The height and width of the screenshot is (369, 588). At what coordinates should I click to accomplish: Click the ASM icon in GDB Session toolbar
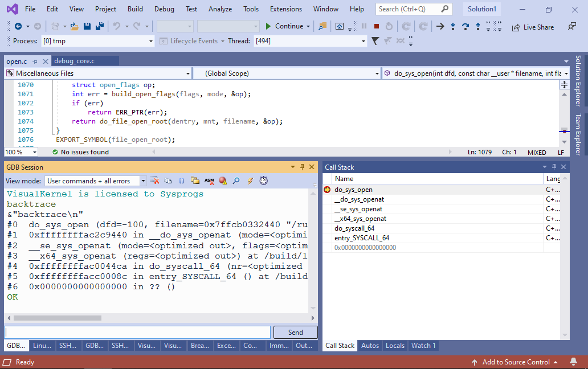pyautogui.click(x=209, y=181)
